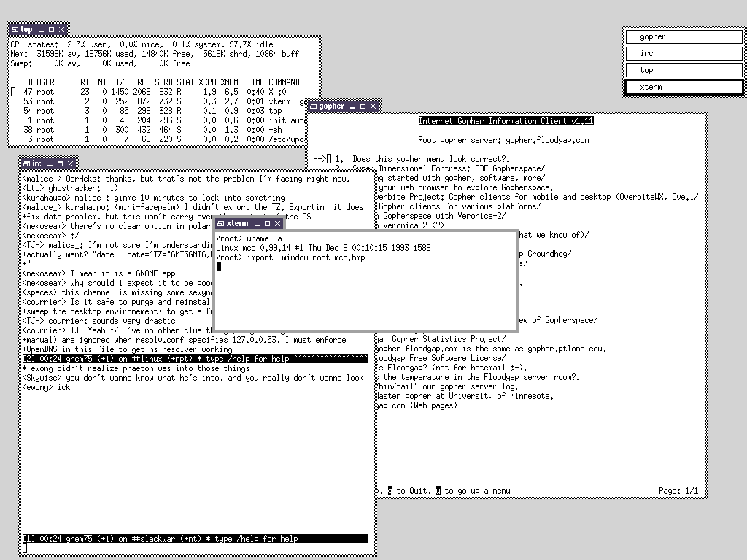This screenshot has height=560, width=747.
Task: Select the 'Internet Gopher Information Client' header
Action: tap(506, 121)
